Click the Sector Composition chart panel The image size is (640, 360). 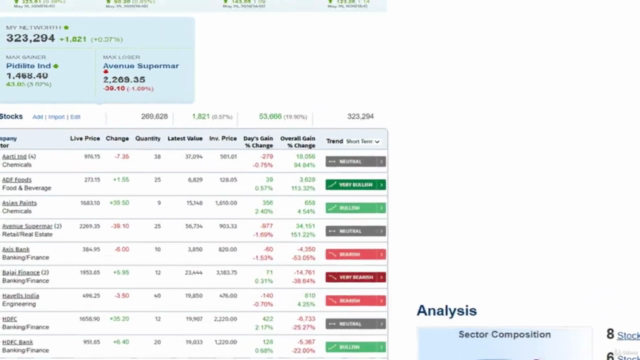504,343
